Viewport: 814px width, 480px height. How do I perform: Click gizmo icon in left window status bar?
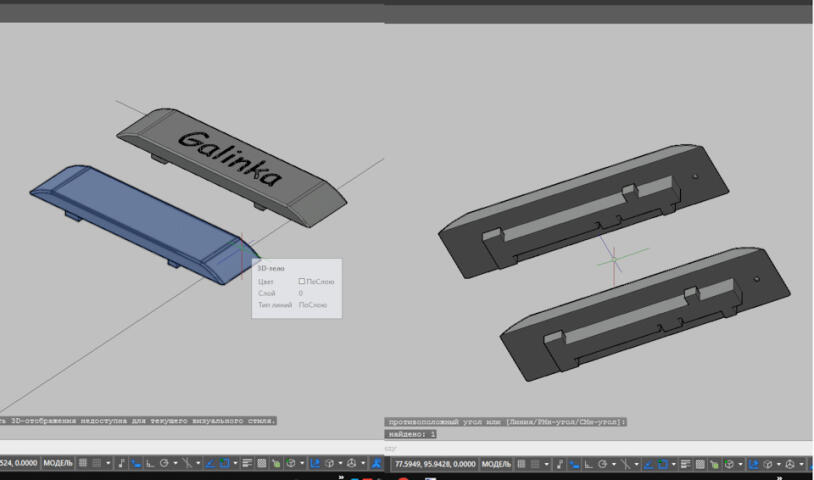[352, 464]
